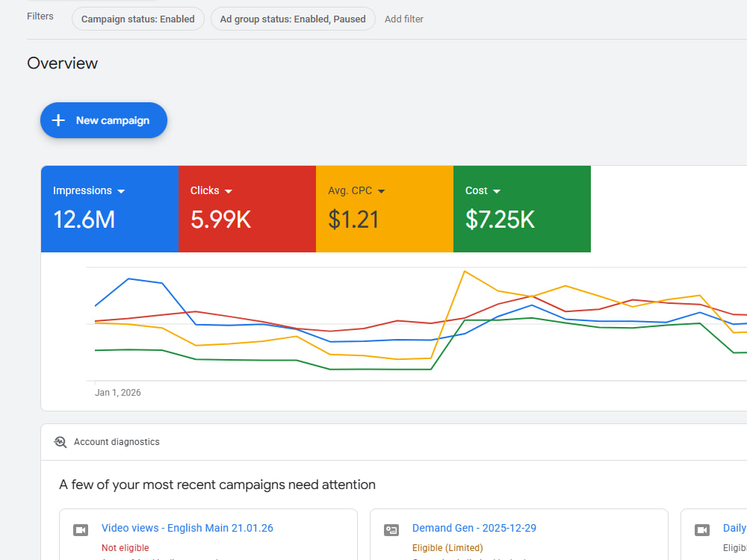Screen dimensions: 747x560
Task: Click the Demand Gen campaign type icon
Action: pos(391,530)
